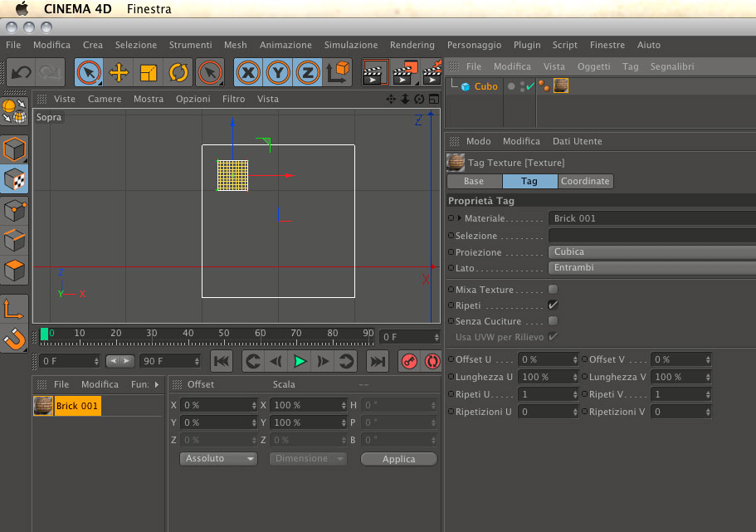Switch to the Coordinate tab
The width and height of the screenshot is (756, 532).
coord(585,182)
